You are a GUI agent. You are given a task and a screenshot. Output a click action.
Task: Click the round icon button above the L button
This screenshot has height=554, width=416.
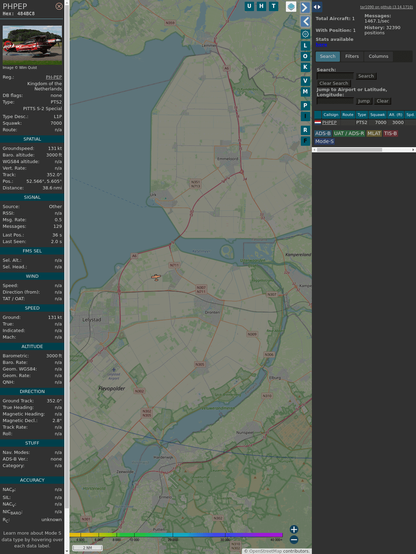click(x=305, y=34)
